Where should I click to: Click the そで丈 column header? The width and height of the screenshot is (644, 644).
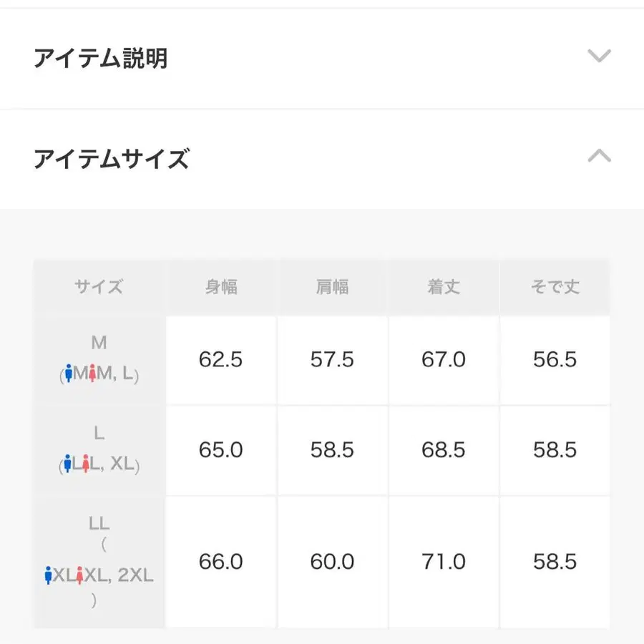tap(555, 287)
